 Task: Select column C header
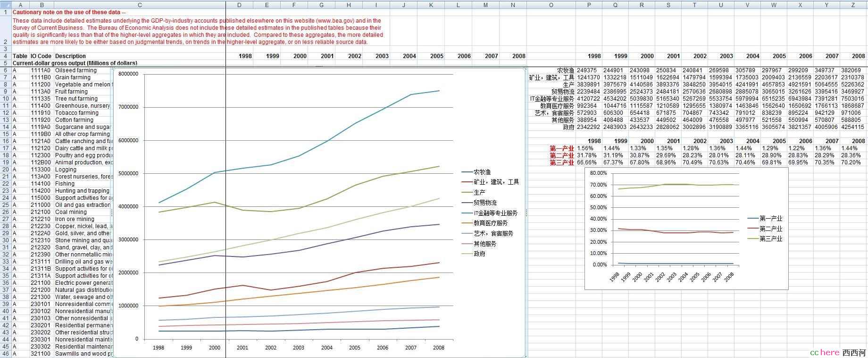coord(140,5)
